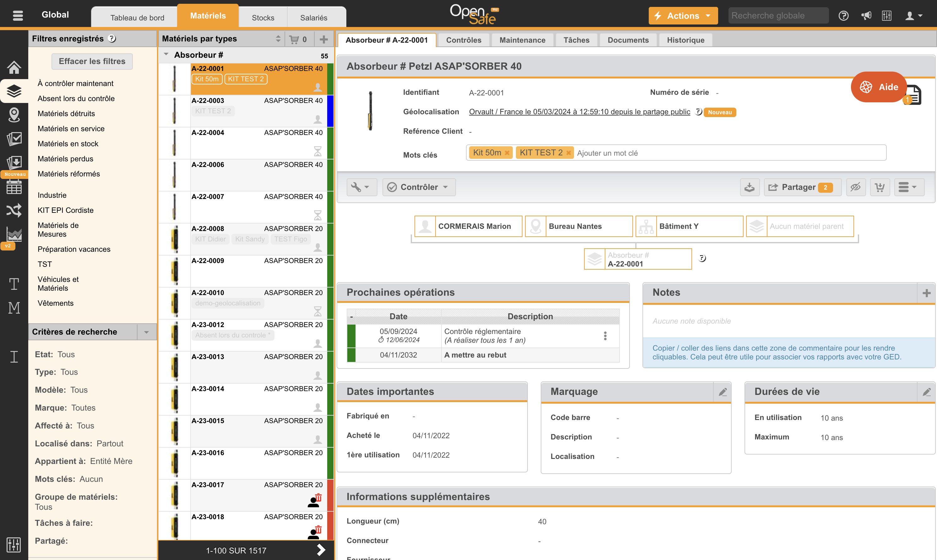
Task: Open the user account dropdown
Action: tap(914, 15)
